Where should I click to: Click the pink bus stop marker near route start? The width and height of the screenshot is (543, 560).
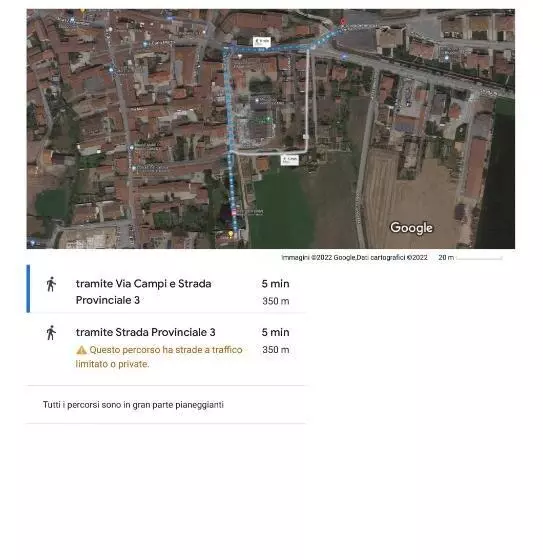(x=234, y=213)
